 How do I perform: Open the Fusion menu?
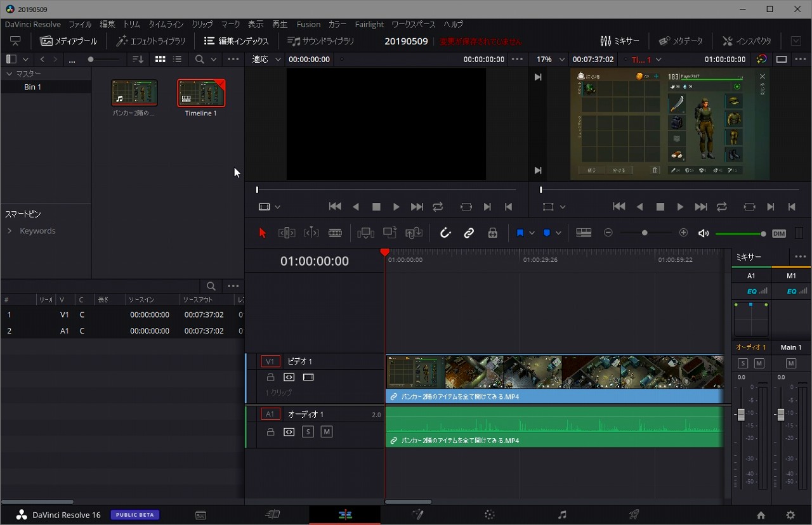(308, 24)
